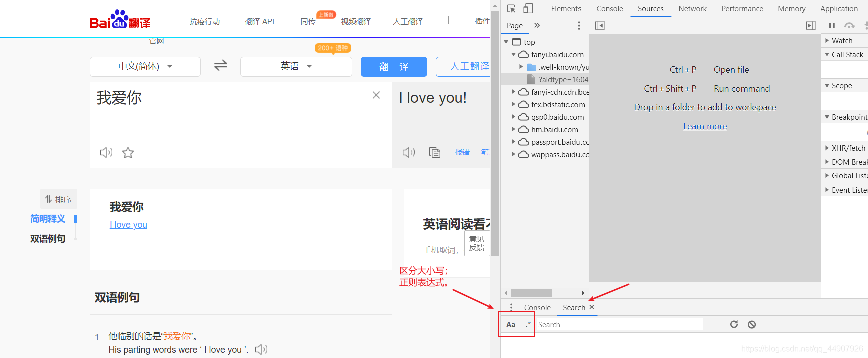
Task: Click the page vertical scrollbar
Action: click(x=495, y=132)
